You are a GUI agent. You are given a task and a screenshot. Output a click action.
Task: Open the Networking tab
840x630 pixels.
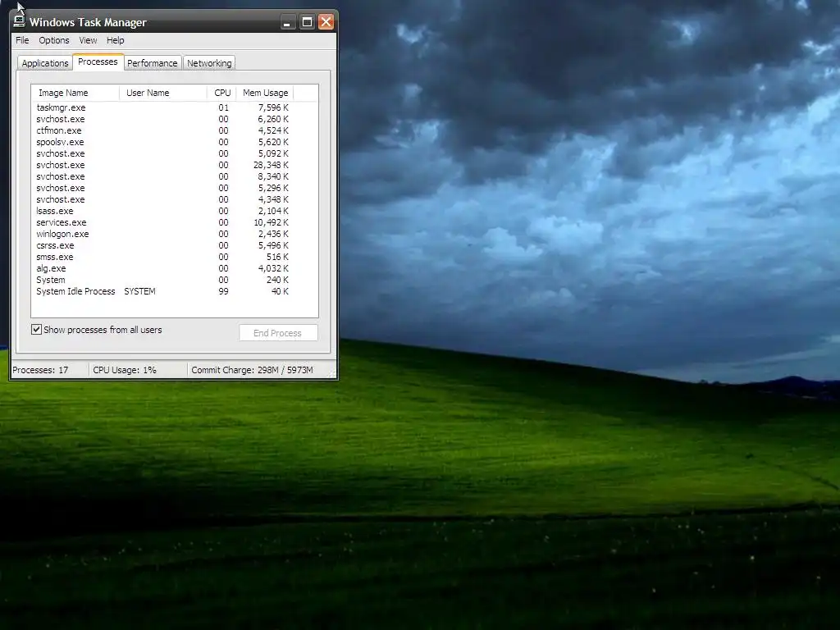coord(209,63)
